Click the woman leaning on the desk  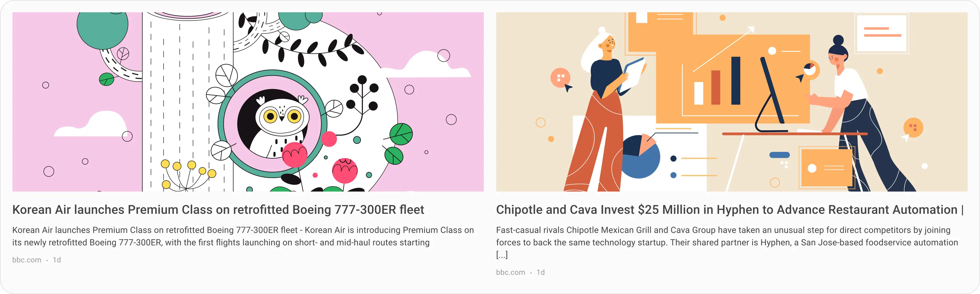[x=856, y=110]
